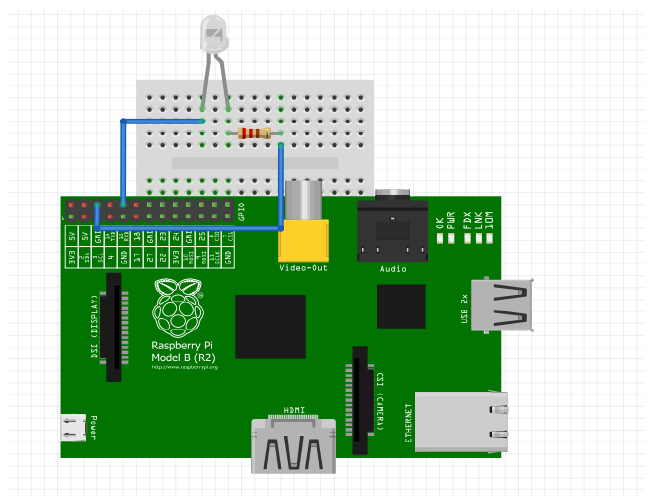Click the yellow Video-Out RCA connector
The image size is (650, 496).
[x=303, y=240]
